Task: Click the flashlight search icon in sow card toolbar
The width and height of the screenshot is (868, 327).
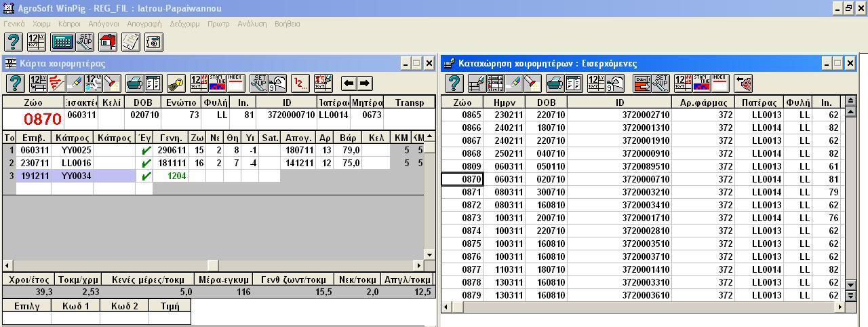Action: click(112, 83)
